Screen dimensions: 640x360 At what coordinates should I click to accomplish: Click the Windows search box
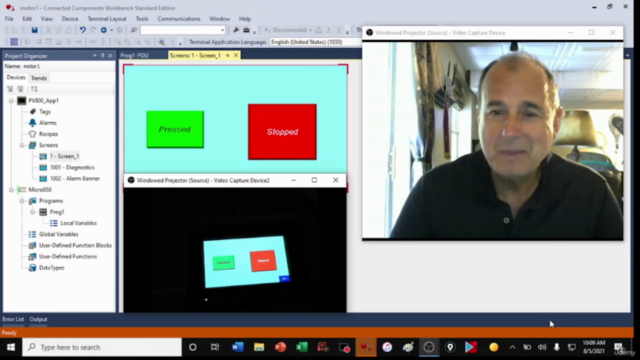pyautogui.click(x=102, y=347)
